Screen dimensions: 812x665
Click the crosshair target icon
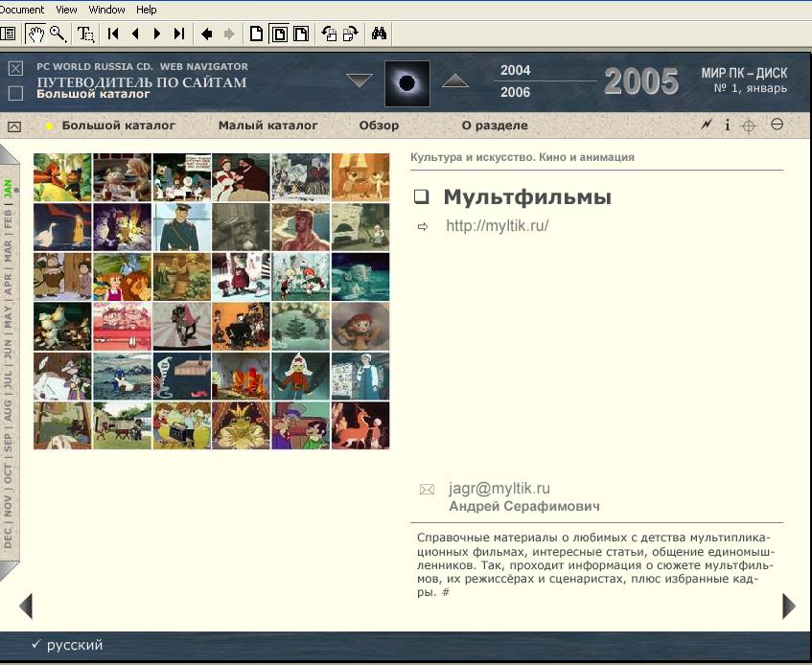click(x=749, y=126)
